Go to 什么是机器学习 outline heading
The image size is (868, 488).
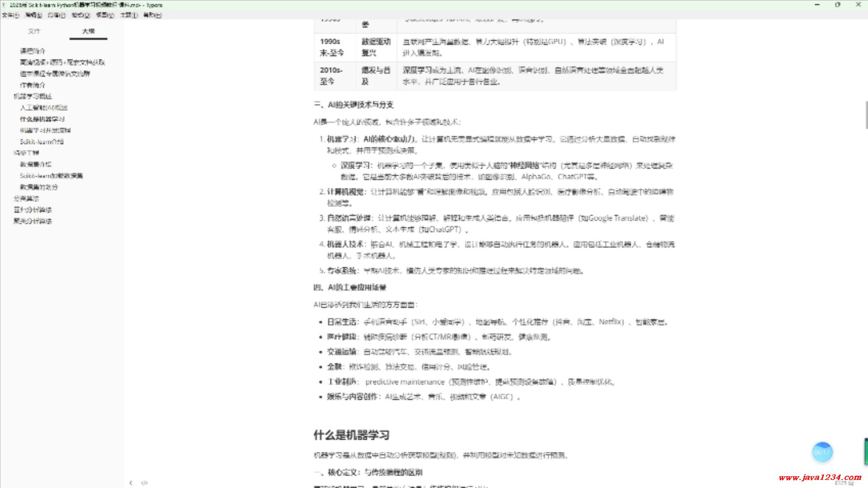click(42, 119)
